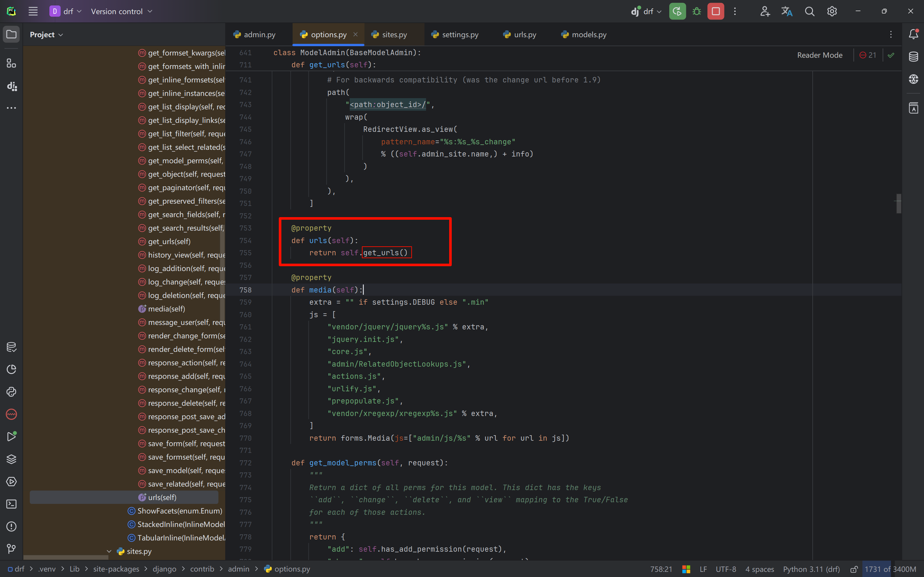Open the drf run configuration dropdown

648,12
